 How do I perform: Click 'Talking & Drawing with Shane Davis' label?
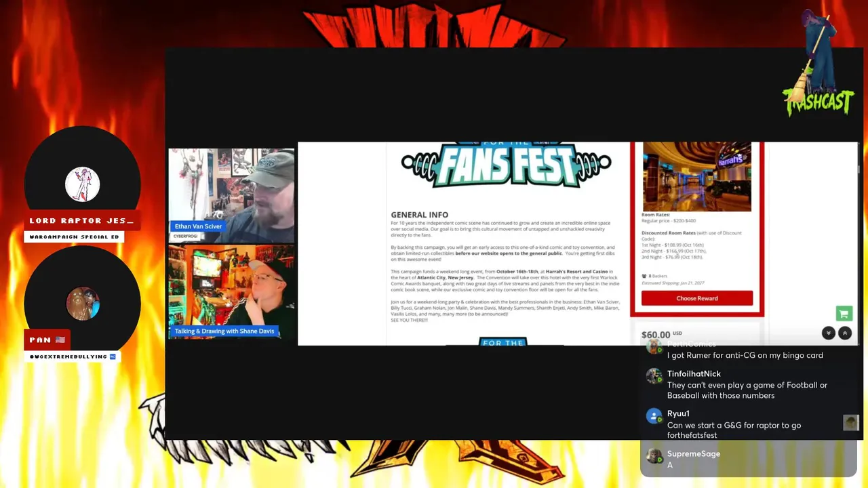[x=224, y=331]
